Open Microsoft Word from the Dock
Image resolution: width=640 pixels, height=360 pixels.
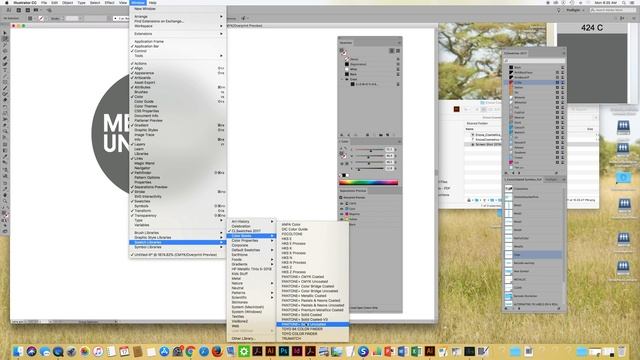(402, 351)
